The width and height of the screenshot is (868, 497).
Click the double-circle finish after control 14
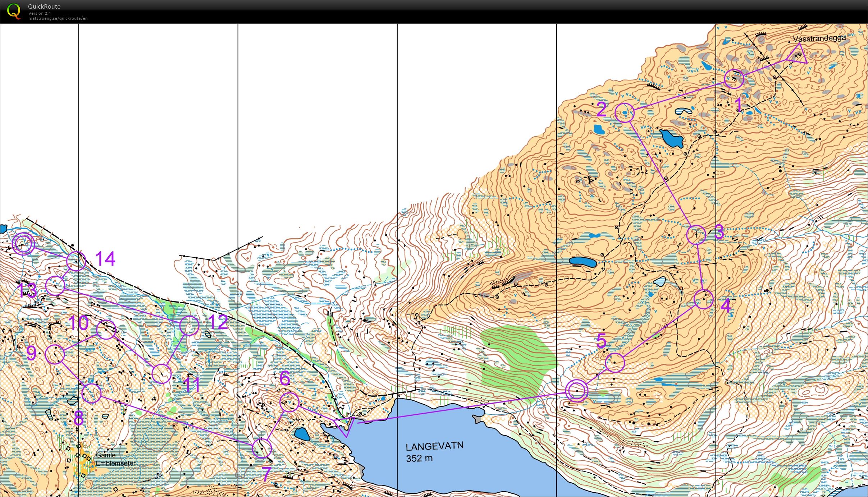(23, 244)
